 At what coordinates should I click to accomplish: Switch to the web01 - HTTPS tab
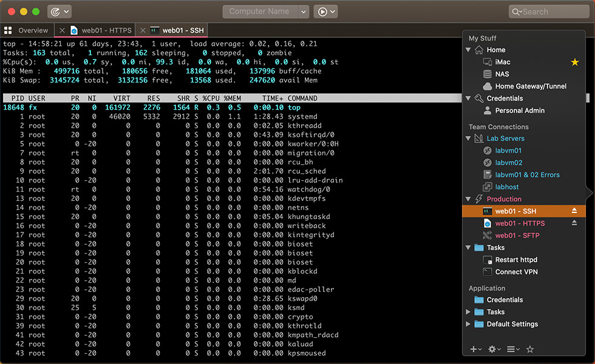pos(107,30)
